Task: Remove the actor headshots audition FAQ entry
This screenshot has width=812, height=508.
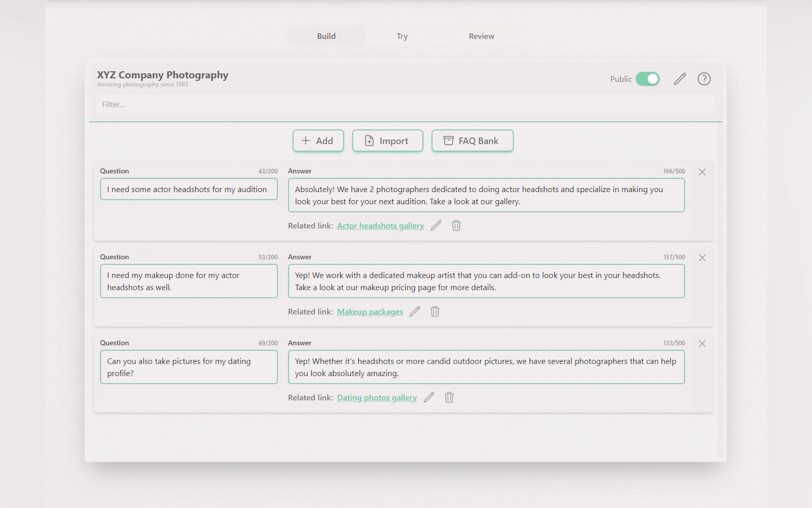Action: tap(702, 172)
